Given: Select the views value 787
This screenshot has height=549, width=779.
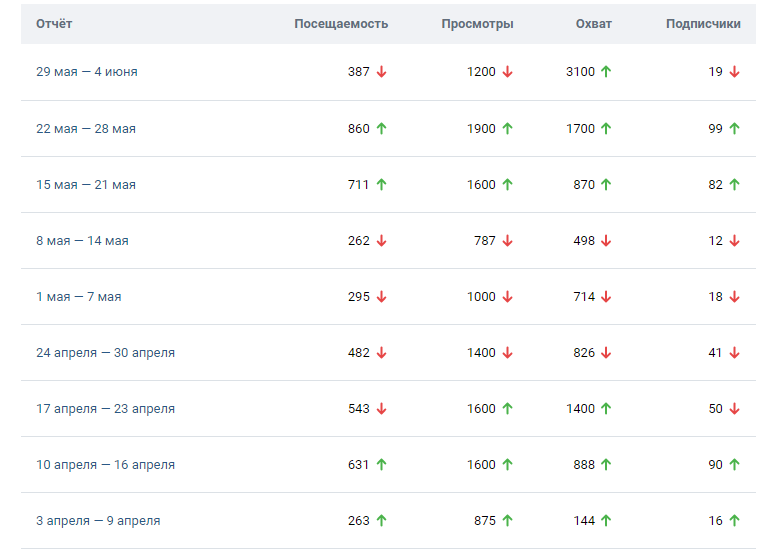Looking at the screenshot, I should 485,241.
